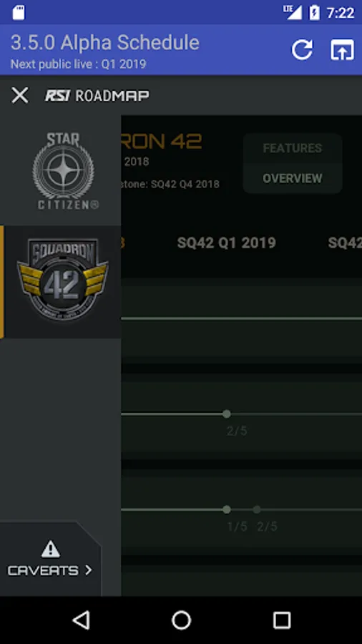Select the SQ42 Q1 2019 milestone tab

pos(226,243)
